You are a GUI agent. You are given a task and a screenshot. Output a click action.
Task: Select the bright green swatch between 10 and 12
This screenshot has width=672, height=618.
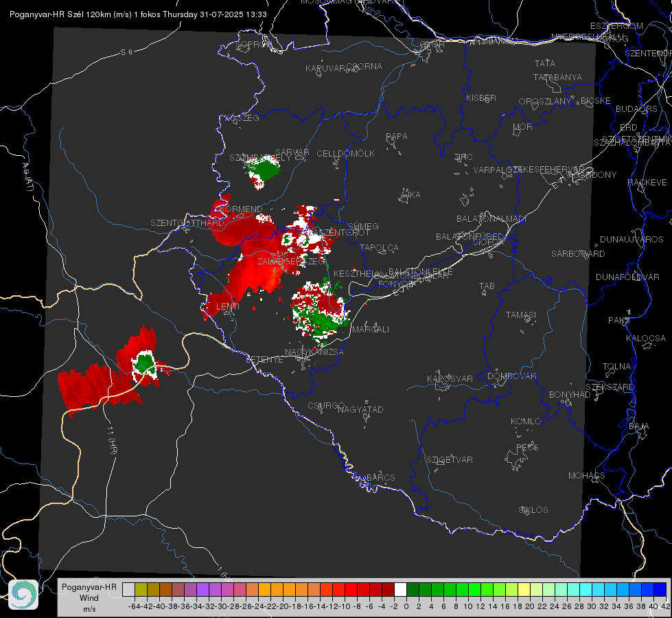tap(474, 589)
